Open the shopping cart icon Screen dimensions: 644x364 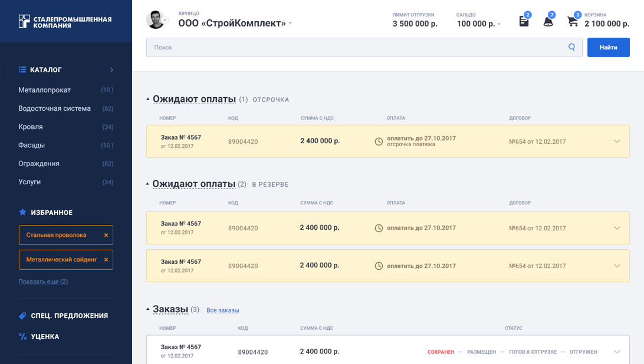[x=572, y=21]
